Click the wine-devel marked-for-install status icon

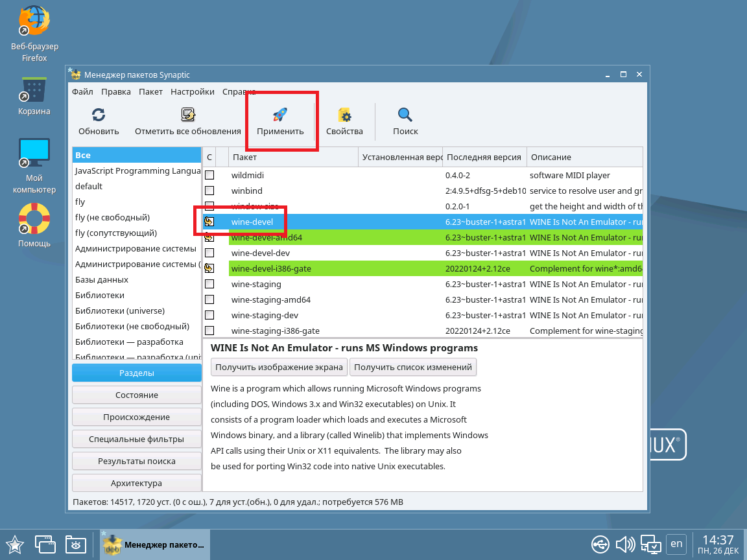209,222
